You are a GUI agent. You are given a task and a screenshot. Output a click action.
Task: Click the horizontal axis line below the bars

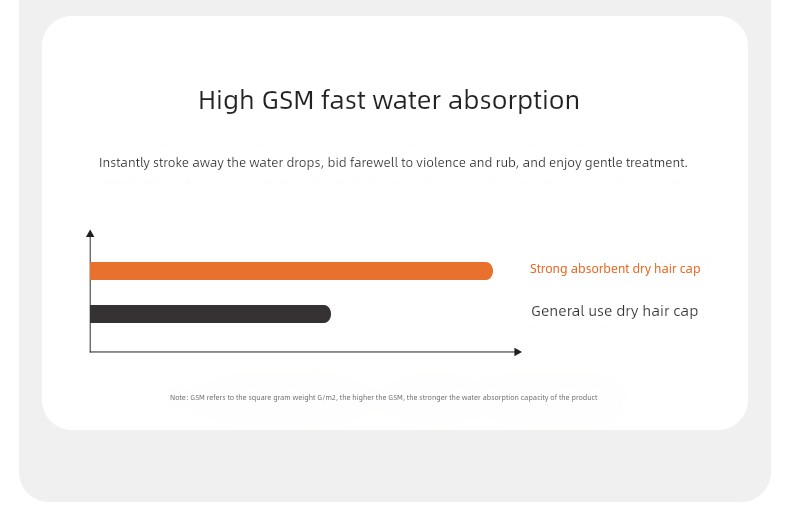(302, 352)
